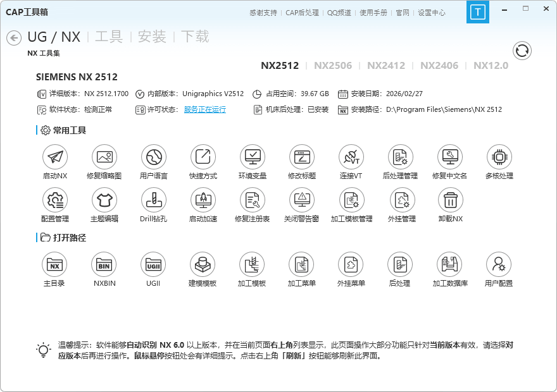Open the 用户配置 user config path
The width and height of the screenshot is (557, 392).
pos(499,265)
